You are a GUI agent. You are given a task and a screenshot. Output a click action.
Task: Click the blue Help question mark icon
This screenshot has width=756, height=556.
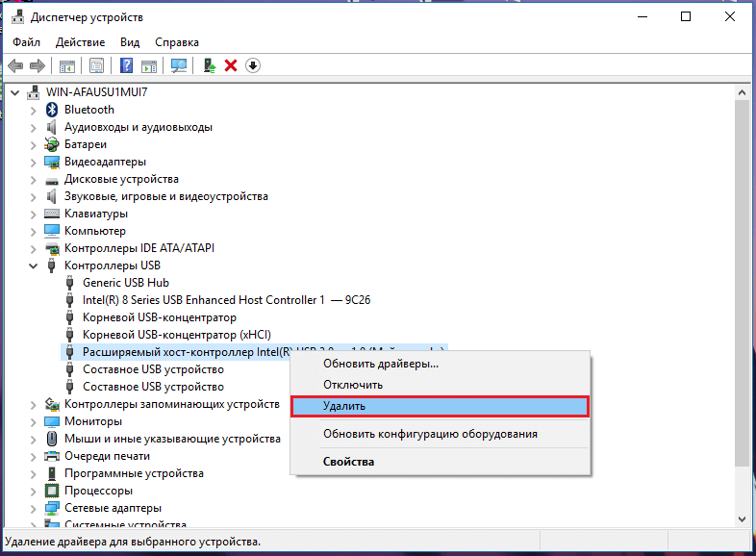tap(126, 65)
